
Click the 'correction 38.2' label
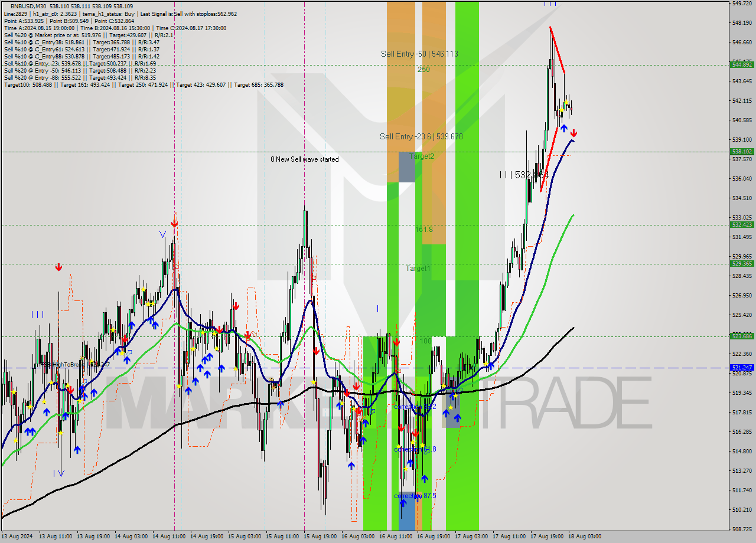click(x=415, y=407)
